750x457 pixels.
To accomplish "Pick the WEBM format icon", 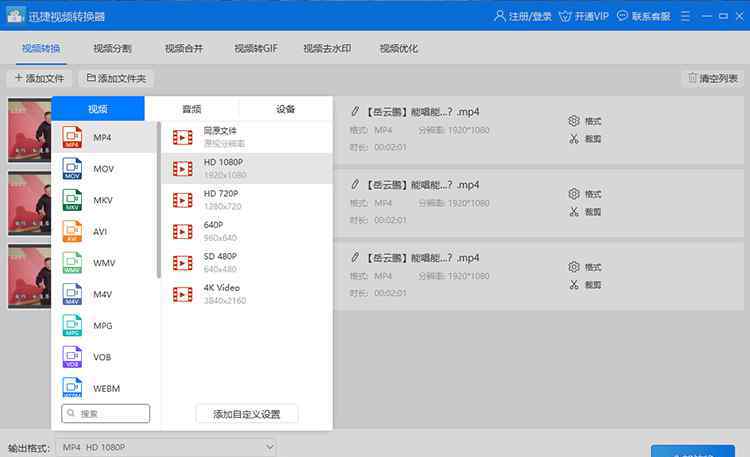I will pos(72,388).
